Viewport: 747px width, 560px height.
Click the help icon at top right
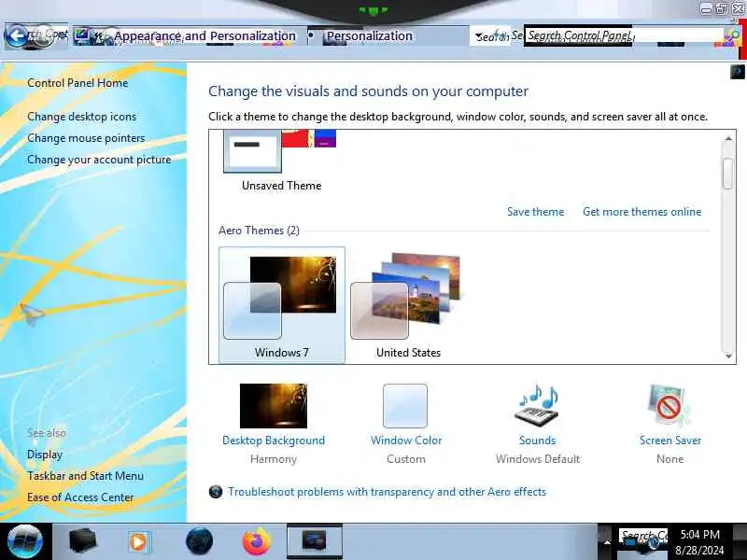[x=737, y=72]
